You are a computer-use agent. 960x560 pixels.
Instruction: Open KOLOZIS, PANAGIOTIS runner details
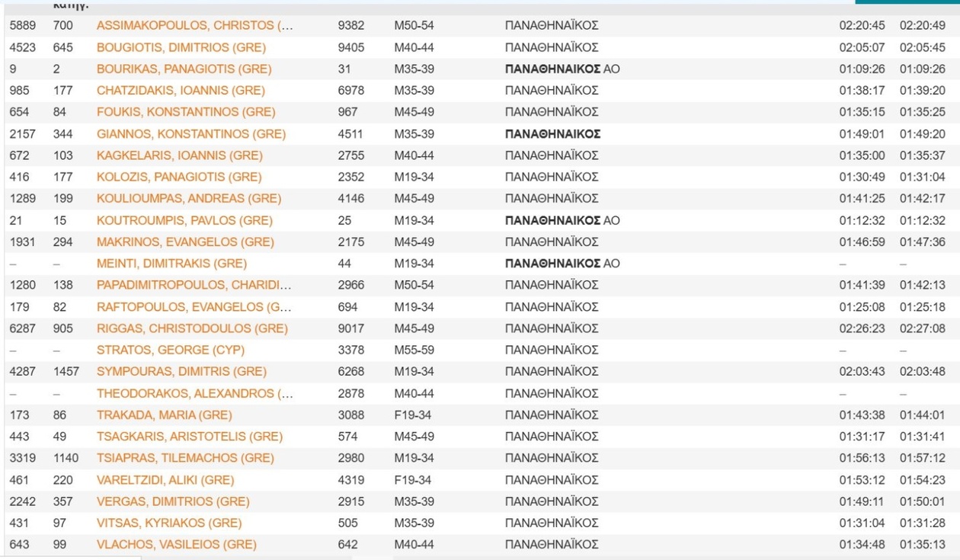pyautogui.click(x=178, y=177)
